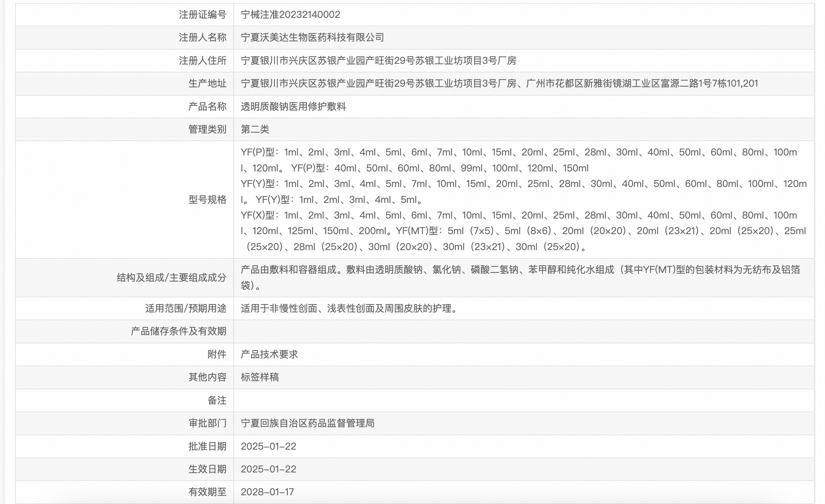Click the empty 产品储存条件及有效期 cell
The height and width of the screenshot is (504, 825).
(523, 331)
